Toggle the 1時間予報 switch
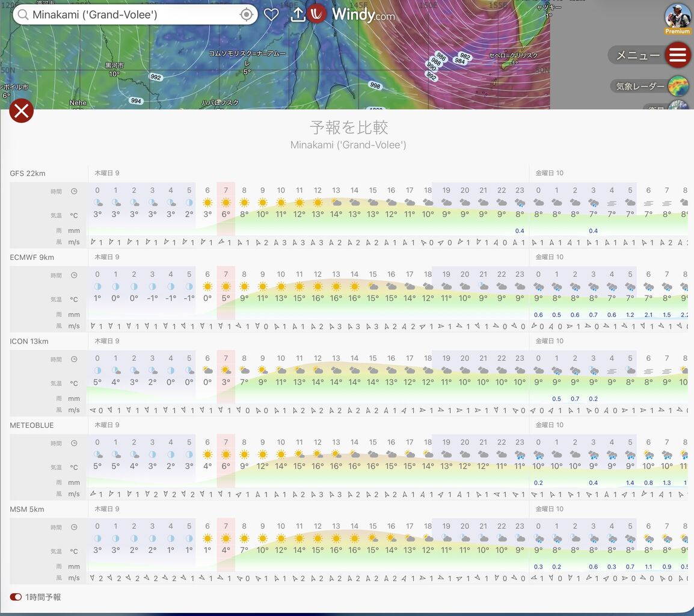The width and height of the screenshot is (694, 616). coord(16,597)
